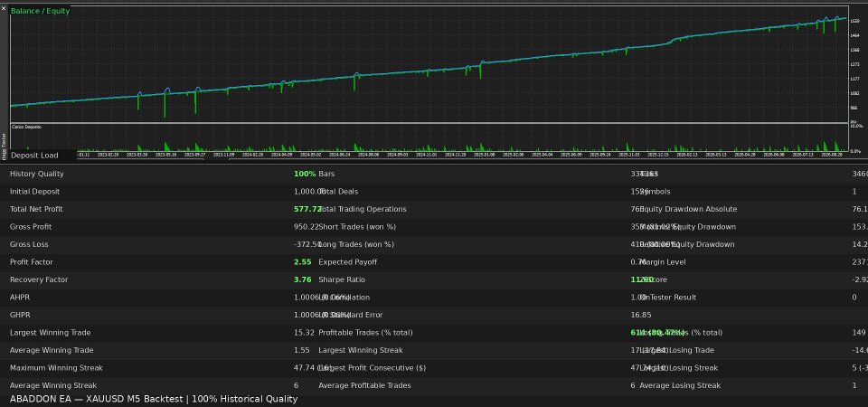The height and width of the screenshot is (407, 868).
Task: Click the 2024.04.09 date on the time axis
Action: pos(282,155)
